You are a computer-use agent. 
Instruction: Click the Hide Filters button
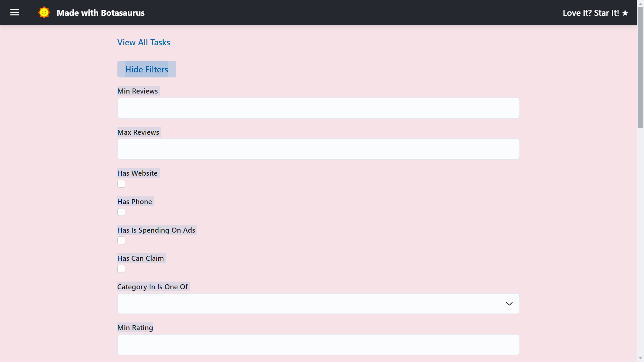(147, 69)
